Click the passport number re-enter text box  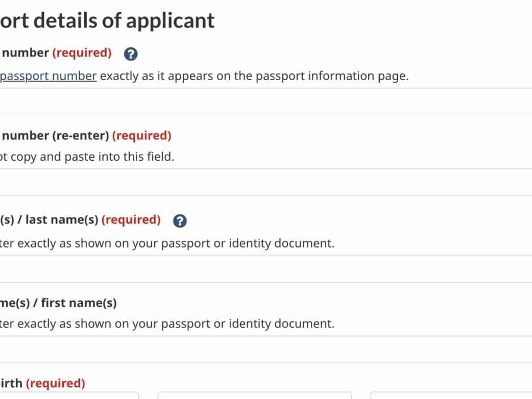265,182
